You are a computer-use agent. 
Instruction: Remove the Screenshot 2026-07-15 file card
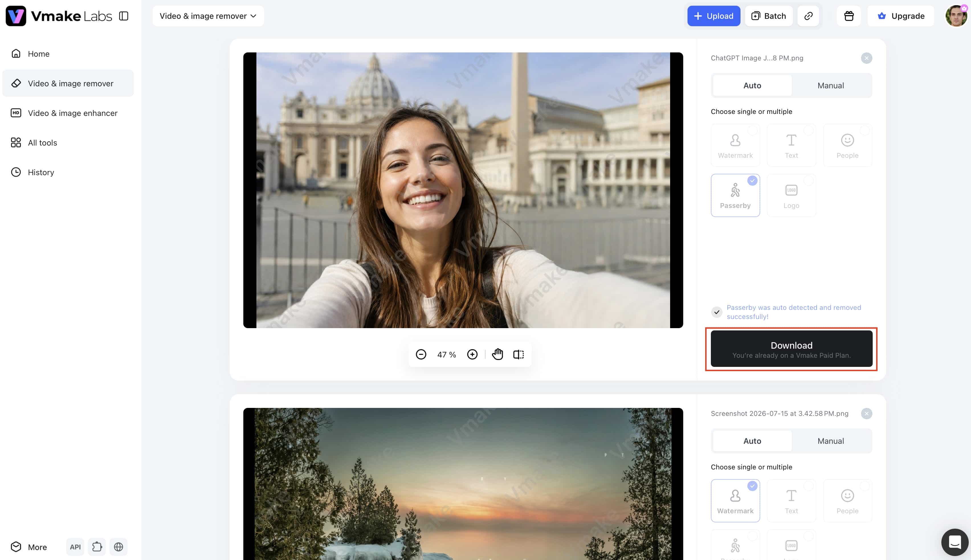tap(866, 414)
